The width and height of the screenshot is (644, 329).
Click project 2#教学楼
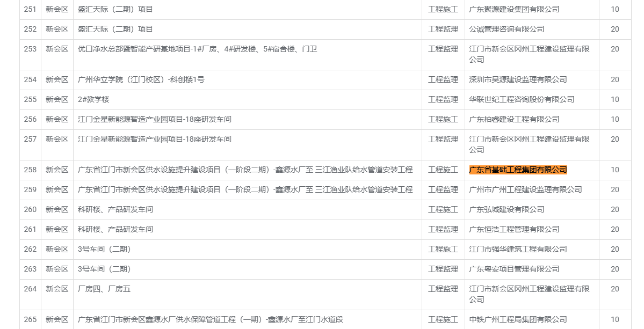pyautogui.click(x=93, y=99)
